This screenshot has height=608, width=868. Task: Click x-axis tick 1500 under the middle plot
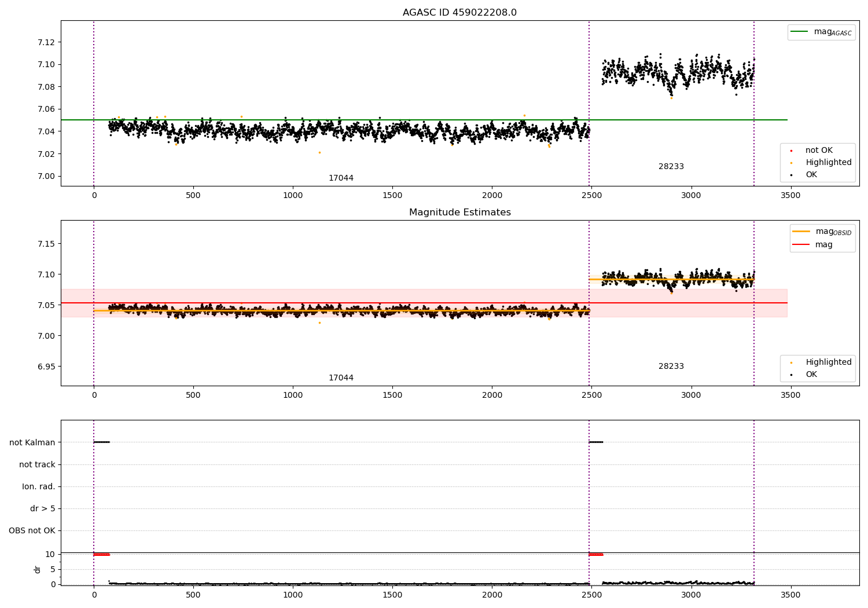tap(392, 395)
